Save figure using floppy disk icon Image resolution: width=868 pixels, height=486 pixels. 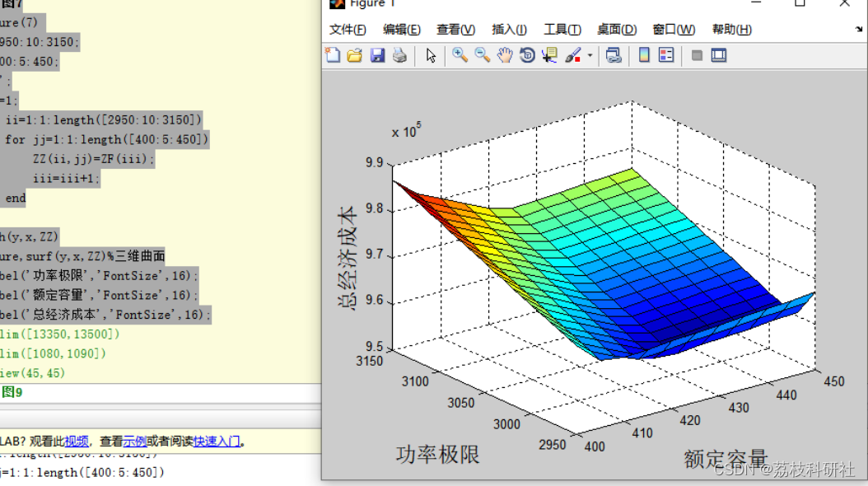click(x=377, y=55)
